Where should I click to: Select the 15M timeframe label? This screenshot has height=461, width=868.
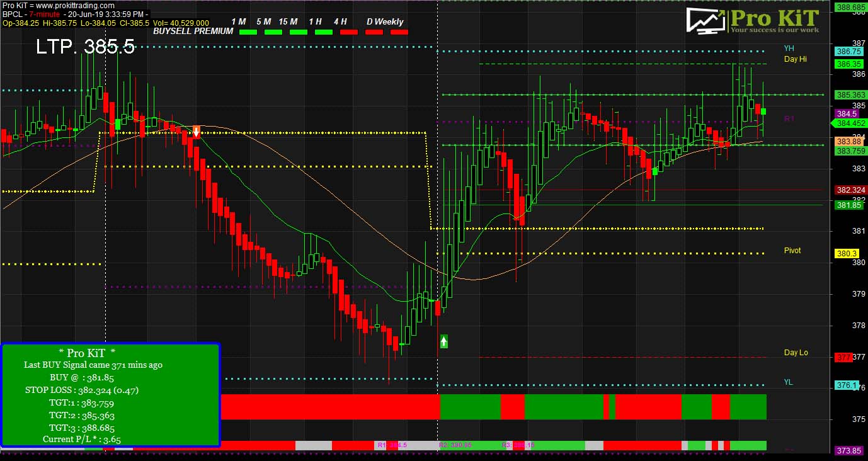[288, 21]
